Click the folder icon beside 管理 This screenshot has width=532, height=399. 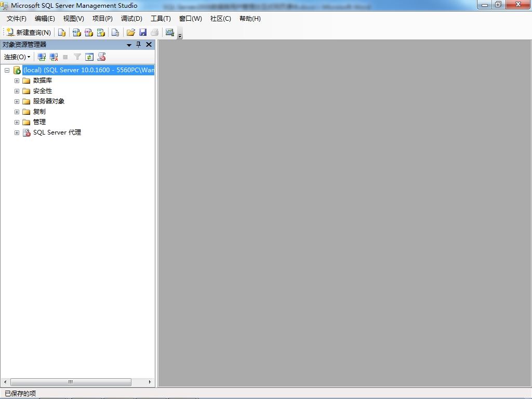(x=26, y=122)
